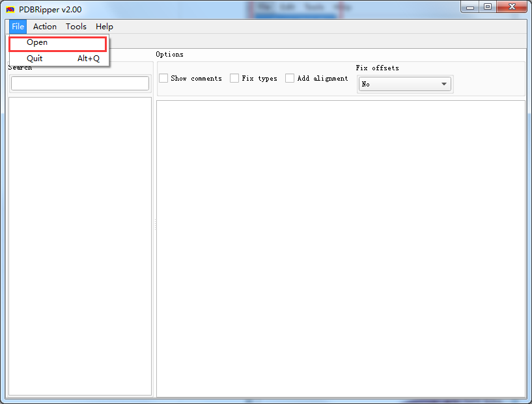Click inside the empty symbol list panel
This screenshot has height=404, width=532.
coord(80,246)
